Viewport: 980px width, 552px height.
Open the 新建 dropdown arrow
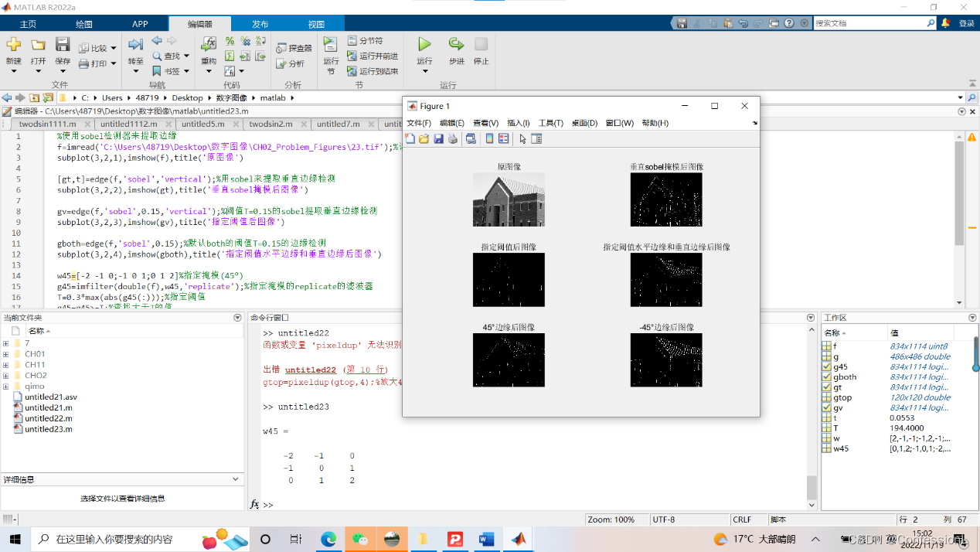coord(13,71)
